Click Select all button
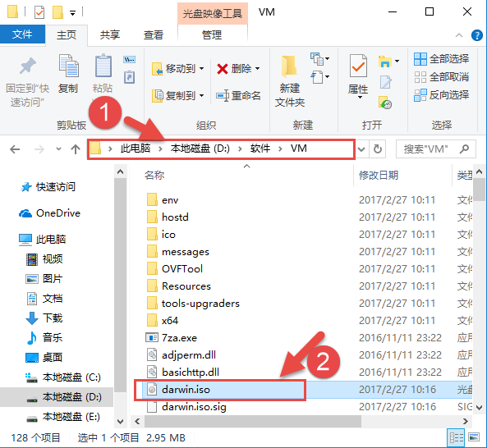The image size is (487, 448). point(442,58)
